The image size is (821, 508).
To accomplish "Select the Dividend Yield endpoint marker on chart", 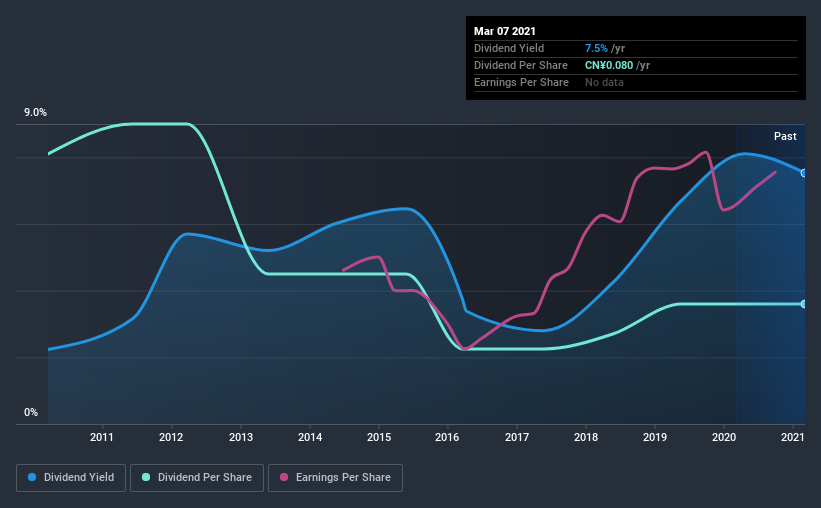I will 803,173.
